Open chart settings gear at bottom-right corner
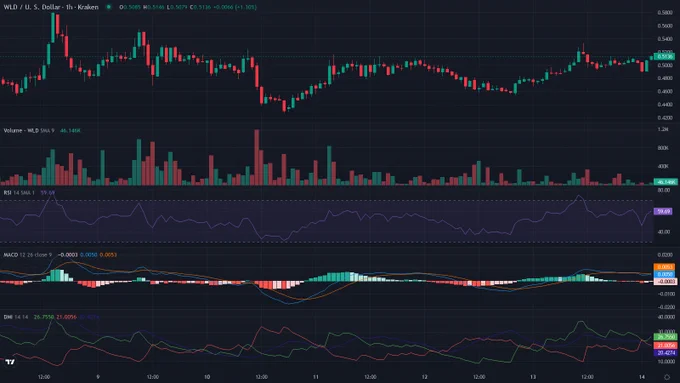 [x=667, y=377]
